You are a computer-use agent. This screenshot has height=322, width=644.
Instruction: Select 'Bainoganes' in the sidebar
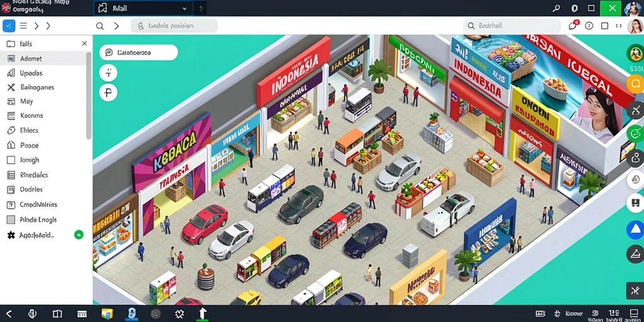click(x=43, y=87)
